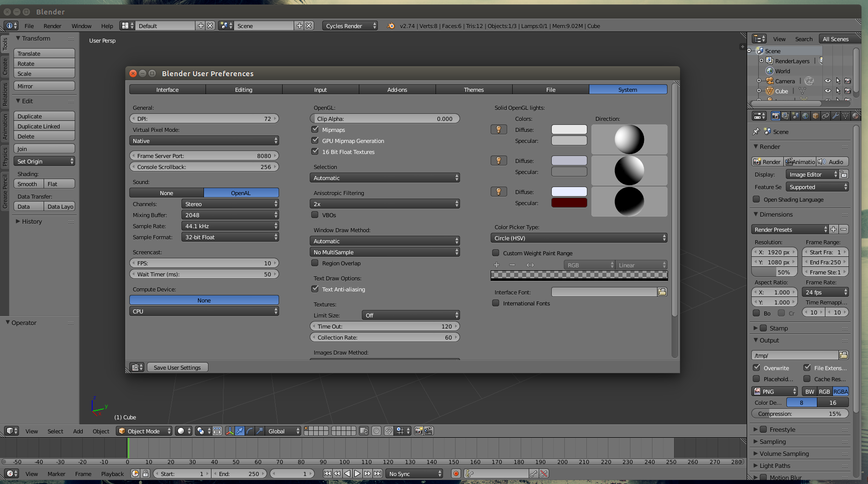Image resolution: width=868 pixels, height=484 pixels.
Task: Open the World properties tab (globe icon)
Action: pyautogui.click(x=805, y=116)
